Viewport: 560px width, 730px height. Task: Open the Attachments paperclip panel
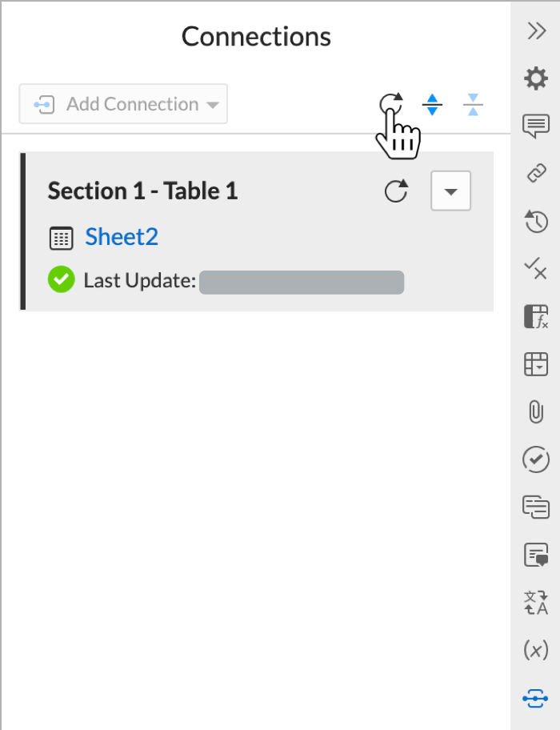[535, 411]
